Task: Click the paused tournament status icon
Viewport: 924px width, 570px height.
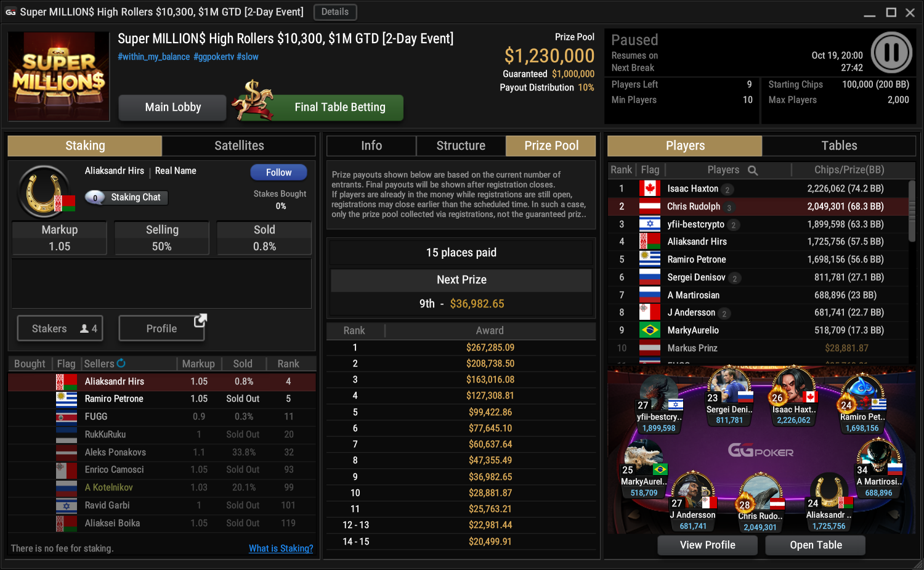Action: point(891,52)
